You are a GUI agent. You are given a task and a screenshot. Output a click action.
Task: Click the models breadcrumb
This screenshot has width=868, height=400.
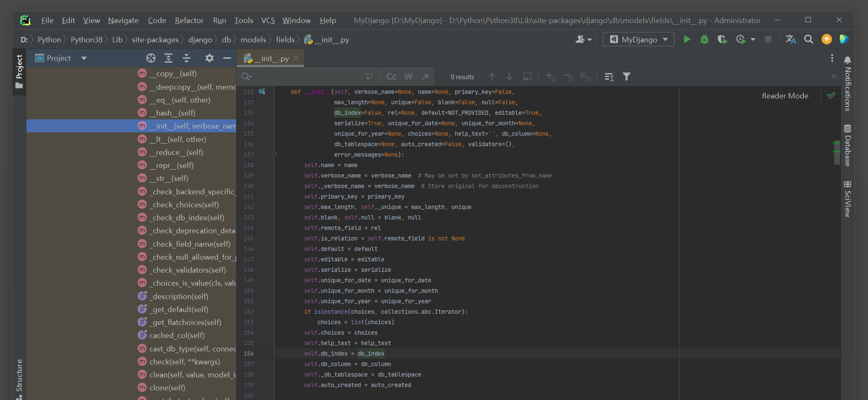253,40
